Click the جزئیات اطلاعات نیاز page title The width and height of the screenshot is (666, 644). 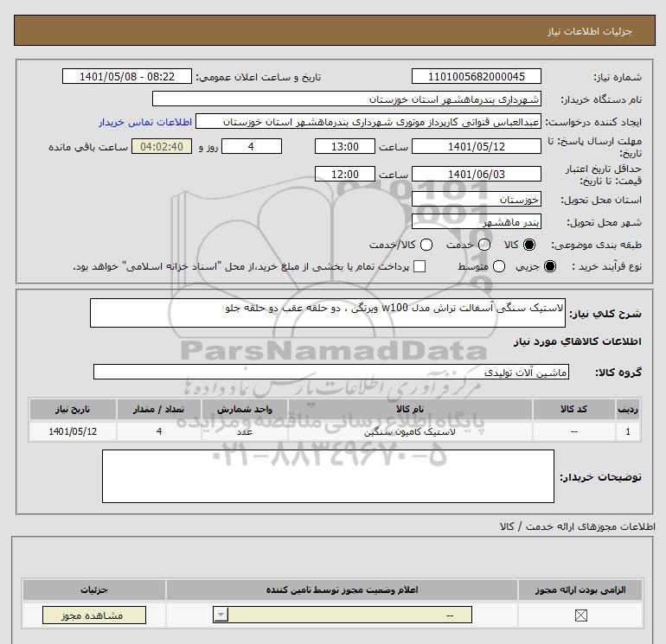click(590, 31)
